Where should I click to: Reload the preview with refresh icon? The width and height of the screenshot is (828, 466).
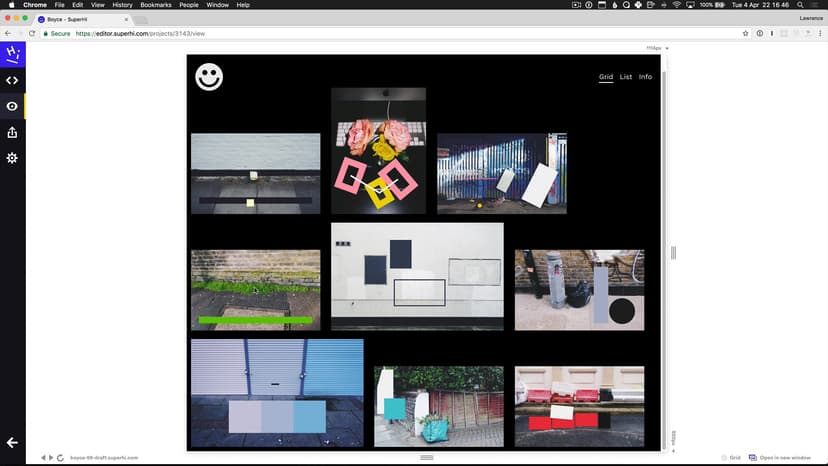pos(61,457)
